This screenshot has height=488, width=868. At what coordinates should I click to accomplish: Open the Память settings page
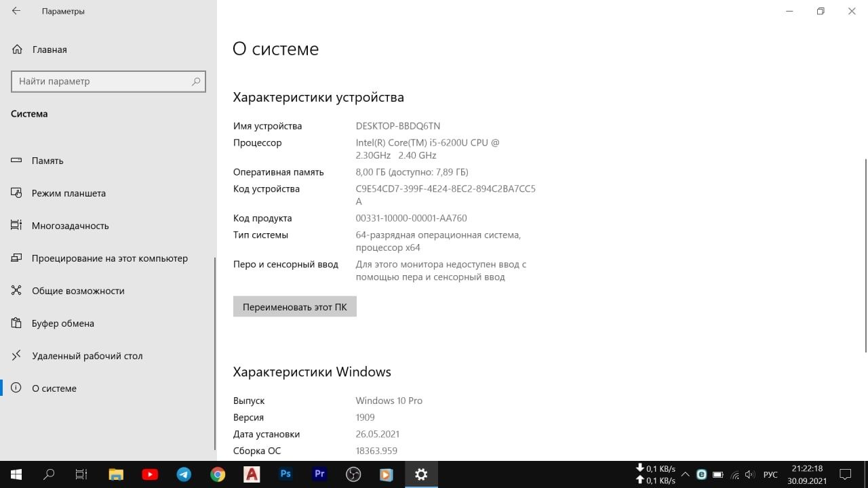(x=107, y=161)
